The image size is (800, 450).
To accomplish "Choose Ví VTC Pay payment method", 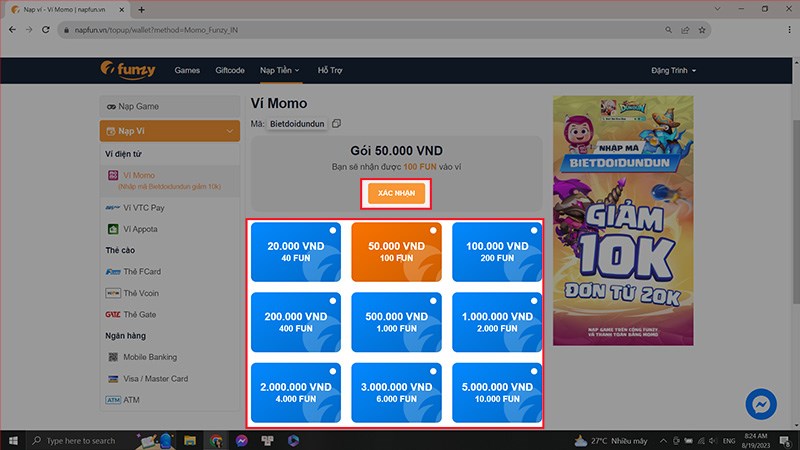I will point(170,208).
